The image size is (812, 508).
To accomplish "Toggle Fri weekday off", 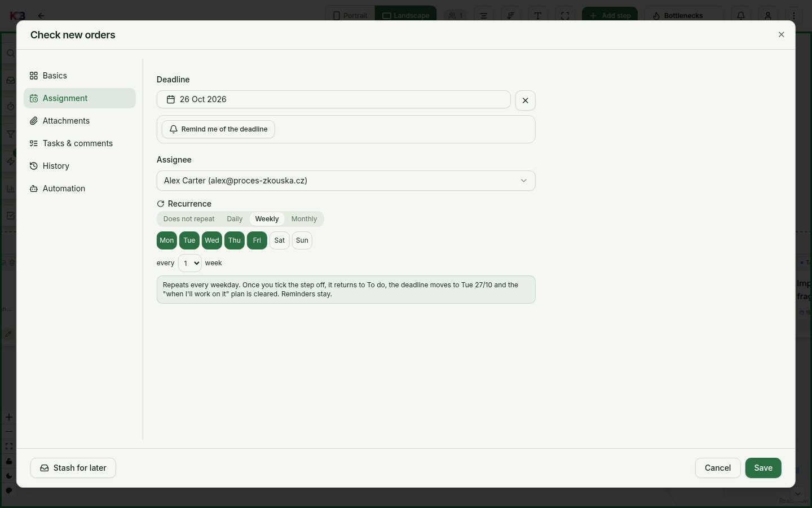I will [x=257, y=240].
